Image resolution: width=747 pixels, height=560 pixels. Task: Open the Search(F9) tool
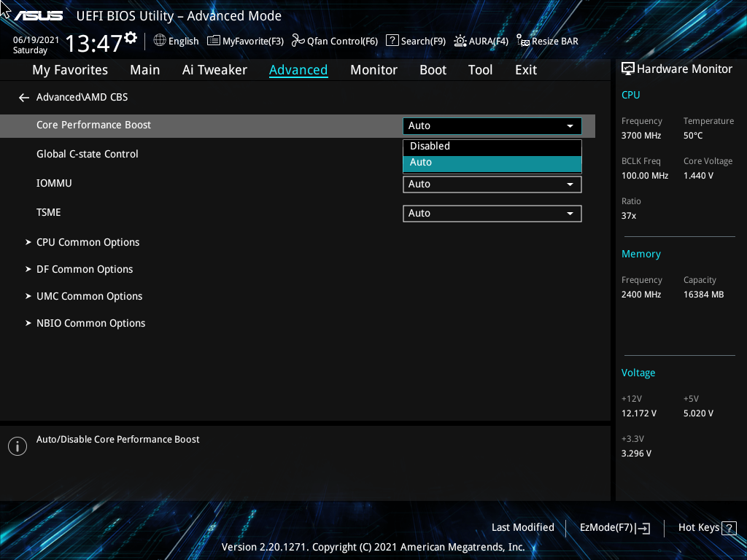pyautogui.click(x=415, y=41)
